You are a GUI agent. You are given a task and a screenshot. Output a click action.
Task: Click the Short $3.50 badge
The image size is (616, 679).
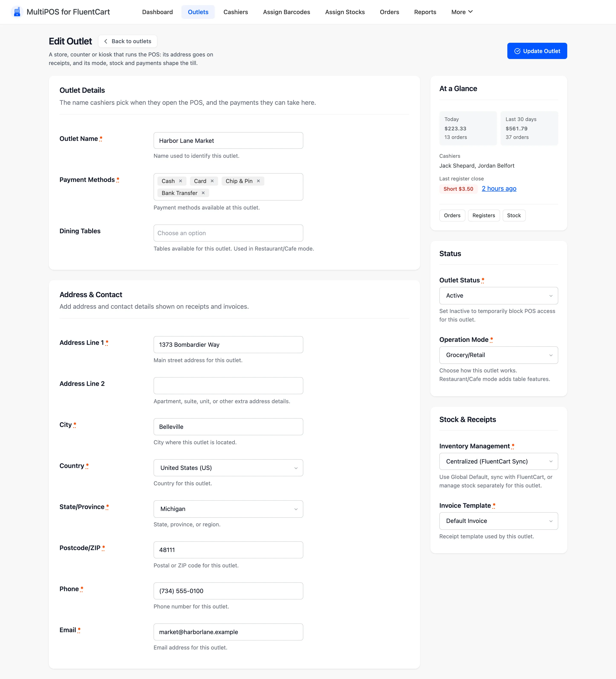coord(458,189)
